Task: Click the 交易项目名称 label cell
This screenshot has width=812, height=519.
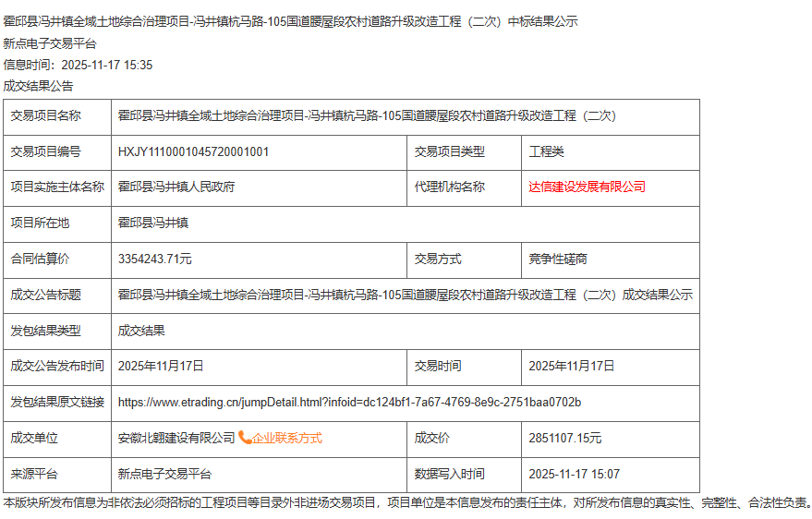Action: (45, 116)
